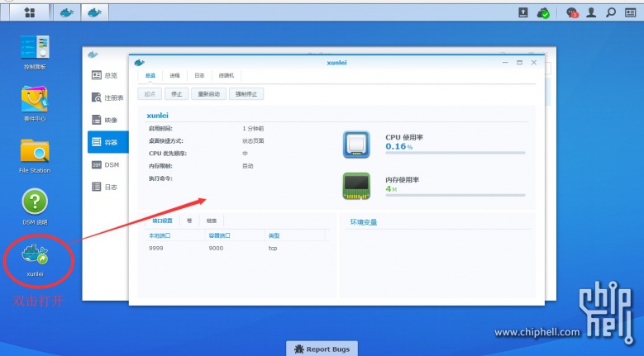Image resolution: width=644 pixels, height=356 pixels.
Task: Select the xunlei Docker shortcut on the desktop
Action: click(35, 259)
